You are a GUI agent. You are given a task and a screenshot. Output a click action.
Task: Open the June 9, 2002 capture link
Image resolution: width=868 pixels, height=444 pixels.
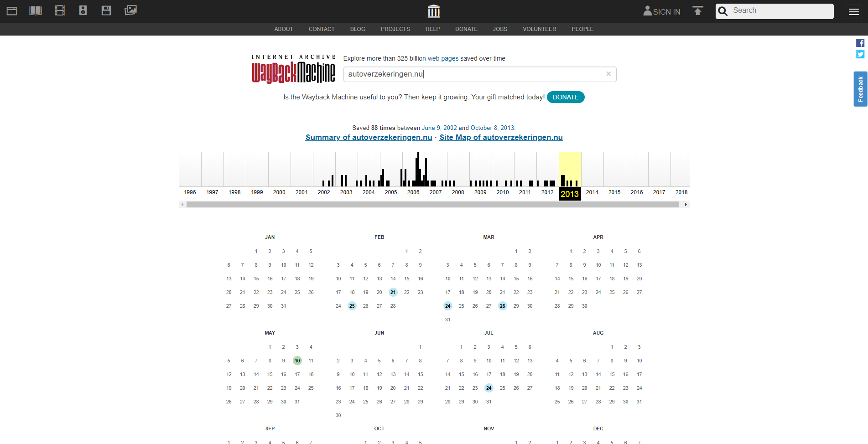[439, 128]
